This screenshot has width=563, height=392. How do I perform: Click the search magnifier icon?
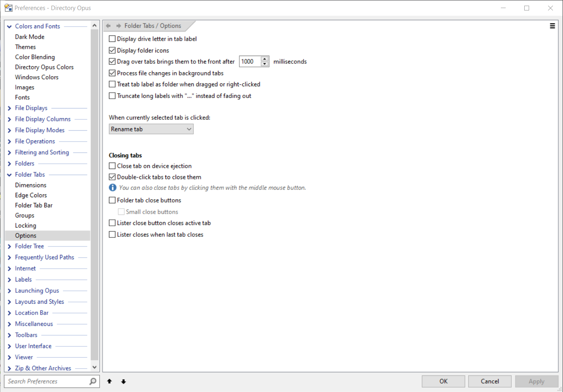coord(93,381)
